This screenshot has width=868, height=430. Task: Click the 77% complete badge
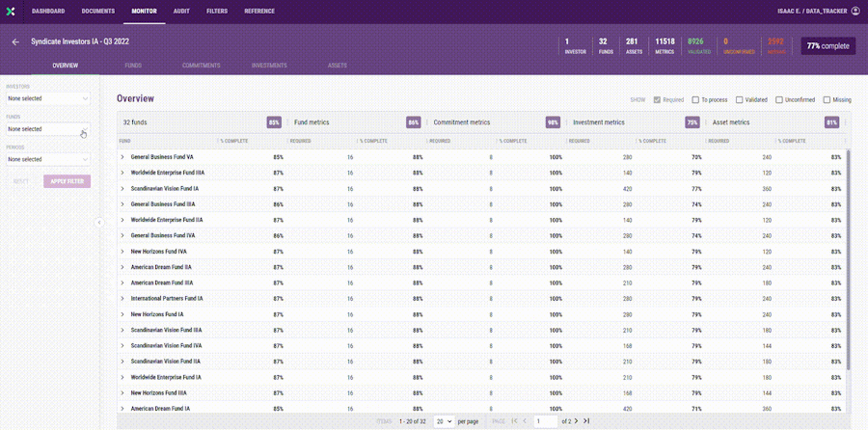click(827, 46)
